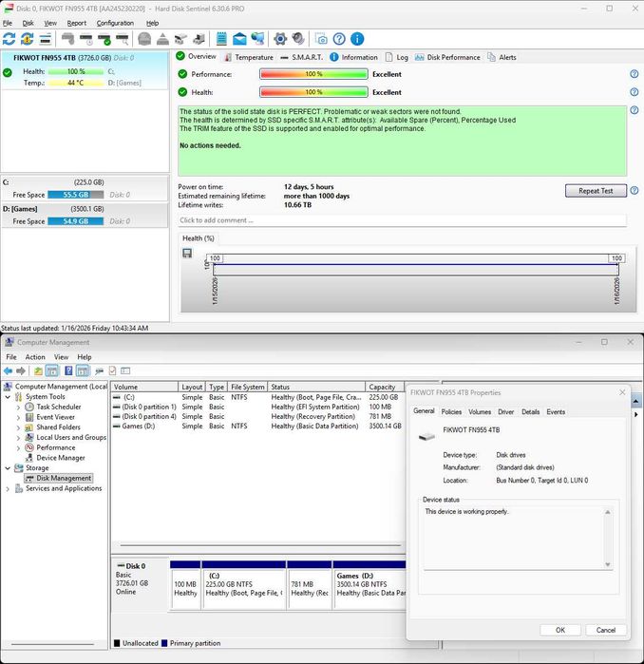Select the Games (D:) volume row

tap(257, 426)
